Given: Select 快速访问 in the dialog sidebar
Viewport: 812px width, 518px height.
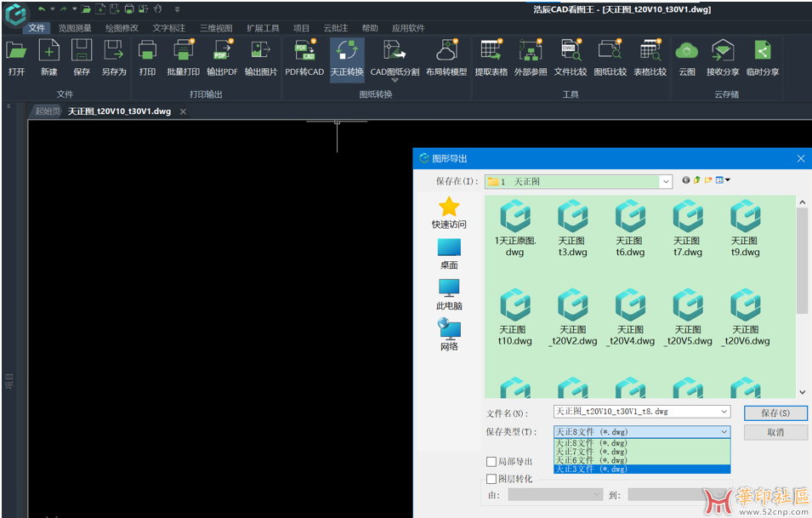Looking at the screenshot, I should pyautogui.click(x=449, y=213).
